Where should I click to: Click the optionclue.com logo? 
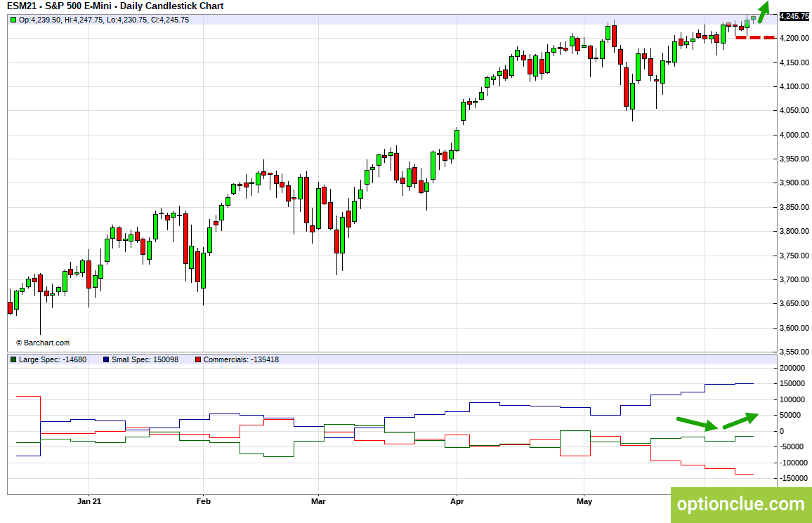tap(741, 504)
